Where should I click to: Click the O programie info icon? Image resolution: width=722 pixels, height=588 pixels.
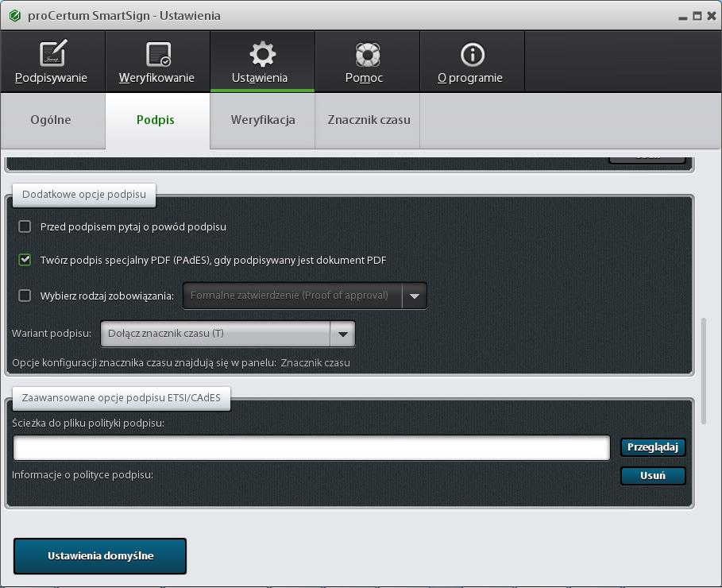472,54
